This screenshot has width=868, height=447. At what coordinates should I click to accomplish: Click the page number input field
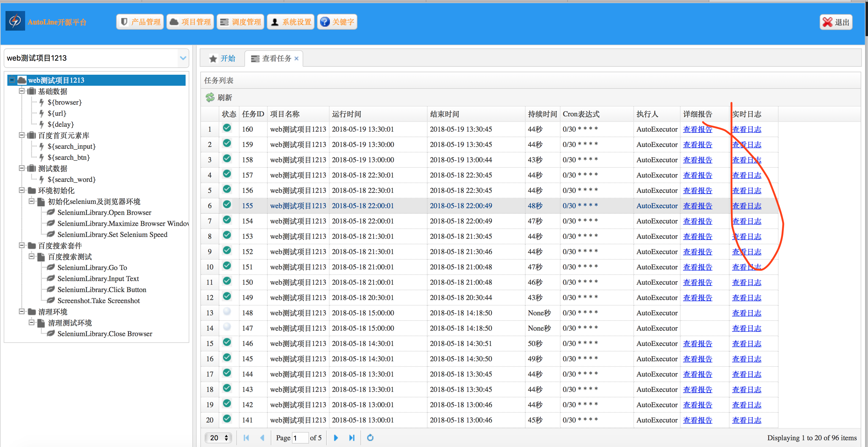(300, 438)
